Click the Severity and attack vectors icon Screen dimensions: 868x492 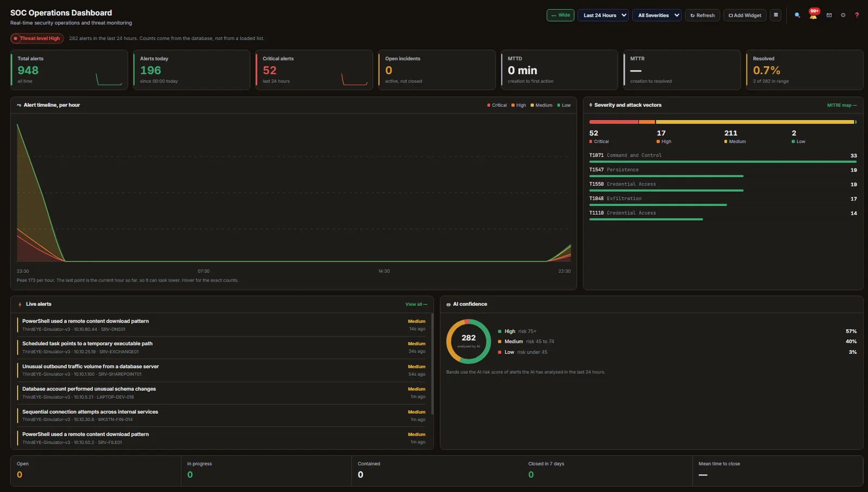tap(591, 105)
